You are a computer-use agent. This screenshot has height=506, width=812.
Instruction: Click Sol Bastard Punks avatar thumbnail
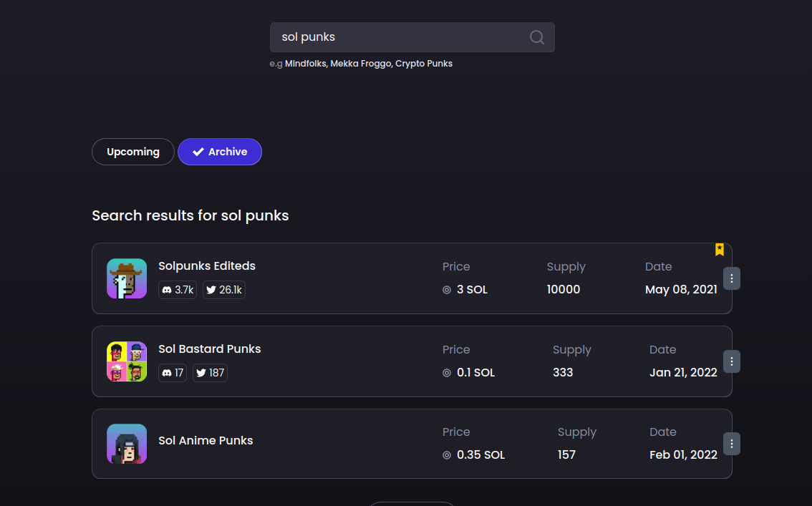click(127, 361)
